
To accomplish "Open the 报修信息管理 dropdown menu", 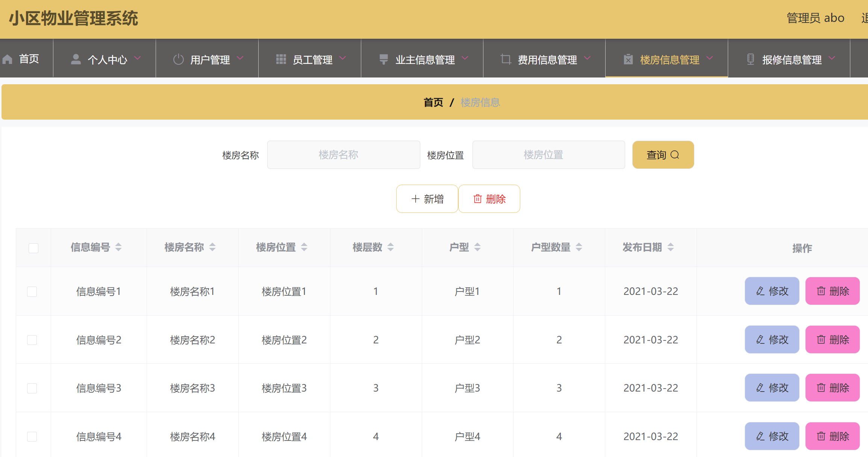I will coord(833,58).
